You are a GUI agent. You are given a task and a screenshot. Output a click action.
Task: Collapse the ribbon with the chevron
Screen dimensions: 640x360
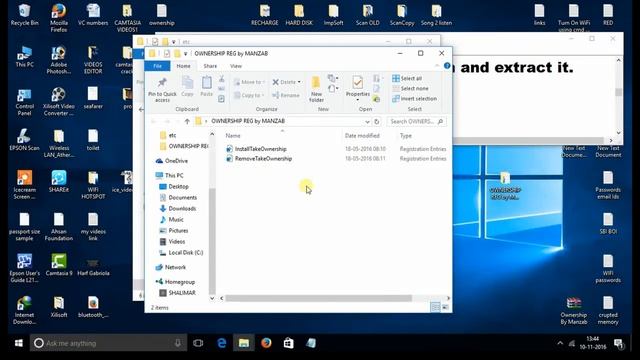pos(437,65)
